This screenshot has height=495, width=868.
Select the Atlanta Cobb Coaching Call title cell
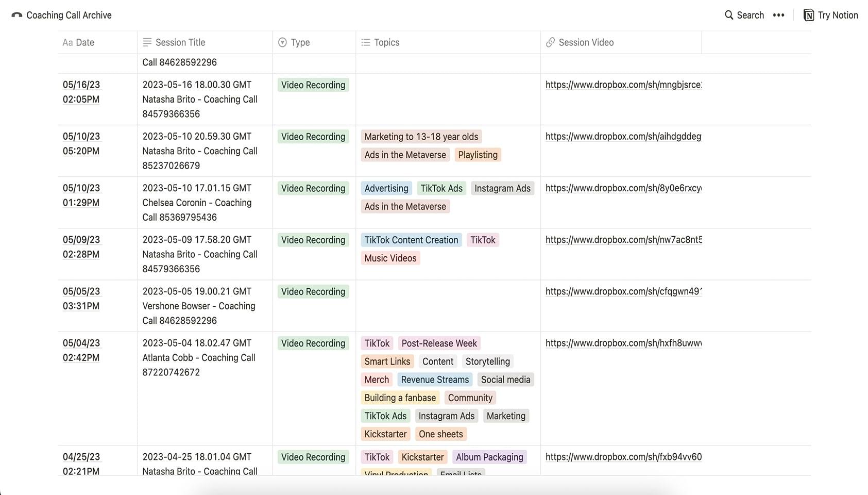pyautogui.click(x=205, y=389)
